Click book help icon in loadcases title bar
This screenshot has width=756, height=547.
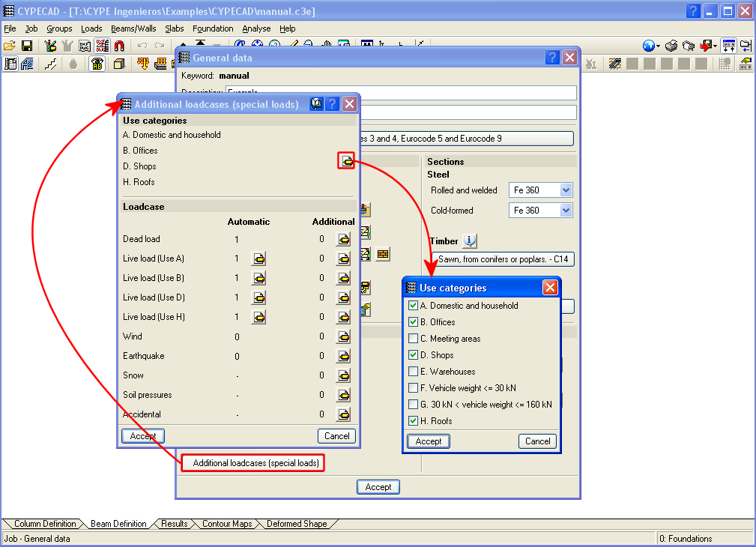coord(316,103)
